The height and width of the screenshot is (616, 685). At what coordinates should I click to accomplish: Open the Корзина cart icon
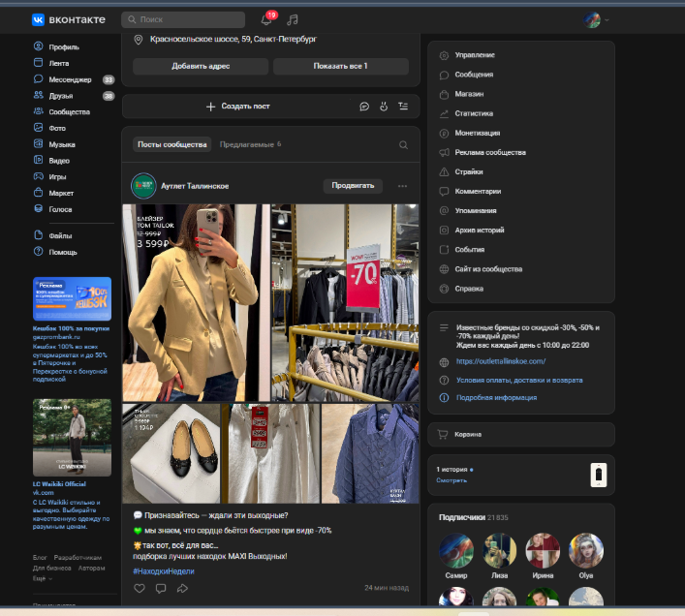click(444, 435)
